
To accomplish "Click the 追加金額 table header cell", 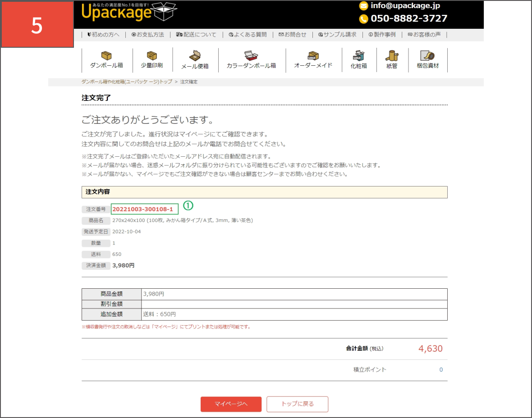I will pyautogui.click(x=112, y=314).
